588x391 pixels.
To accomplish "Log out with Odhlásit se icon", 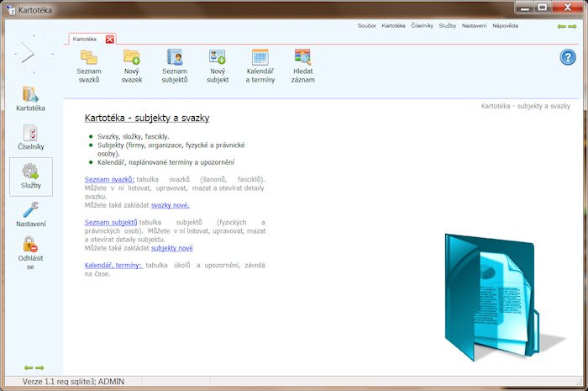I will click(30, 252).
